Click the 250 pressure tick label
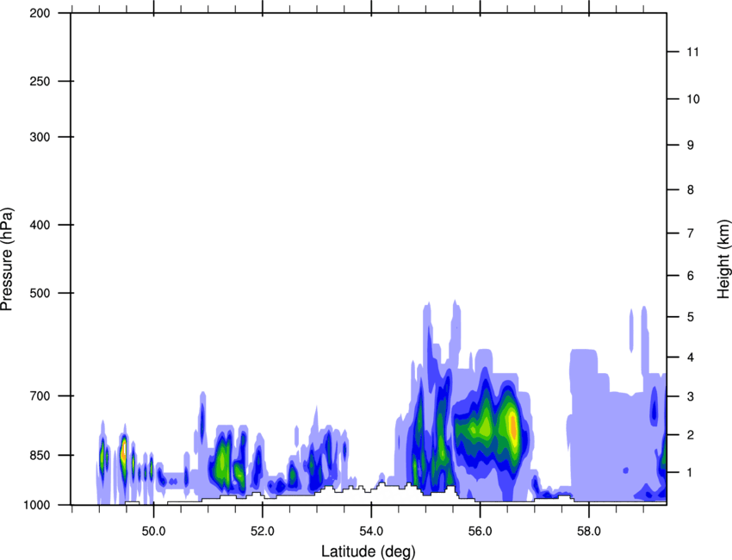Viewport: 732px width, 560px height. click(40, 81)
